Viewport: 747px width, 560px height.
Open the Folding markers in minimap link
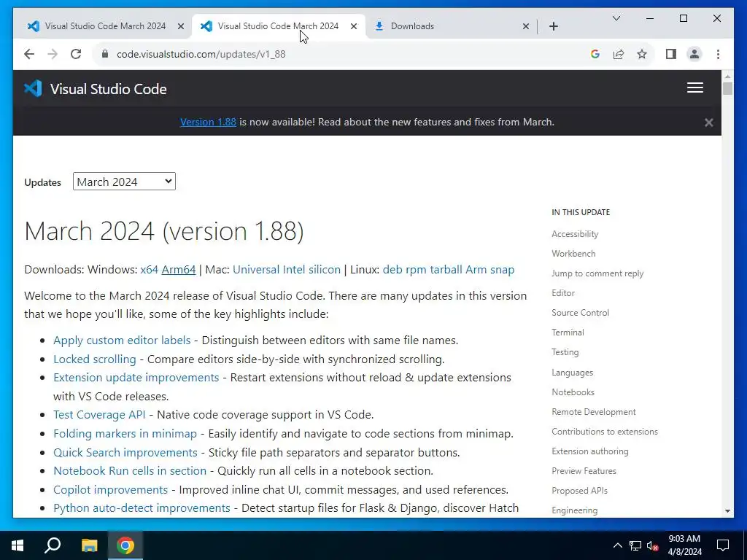pyautogui.click(x=125, y=434)
